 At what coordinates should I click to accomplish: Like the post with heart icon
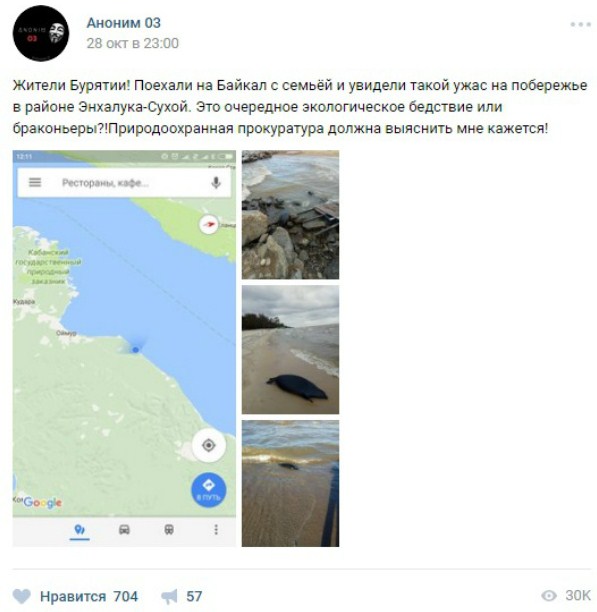pos(21,596)
